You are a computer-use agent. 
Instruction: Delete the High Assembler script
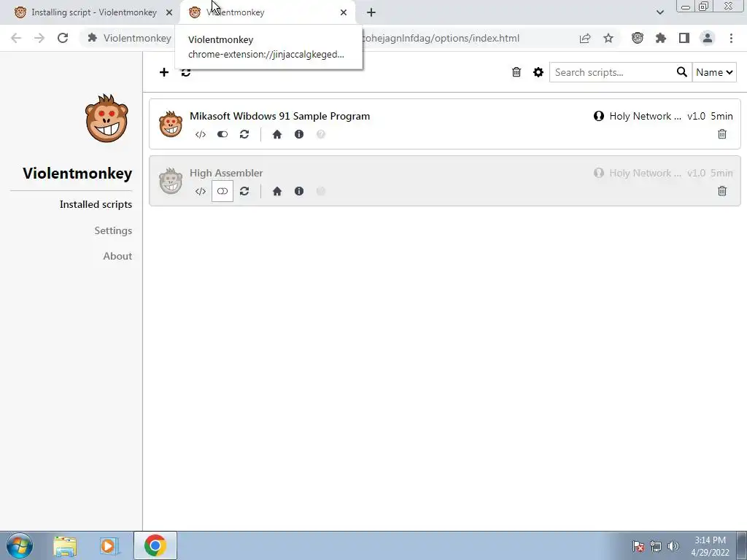click(x=722, y=191)
